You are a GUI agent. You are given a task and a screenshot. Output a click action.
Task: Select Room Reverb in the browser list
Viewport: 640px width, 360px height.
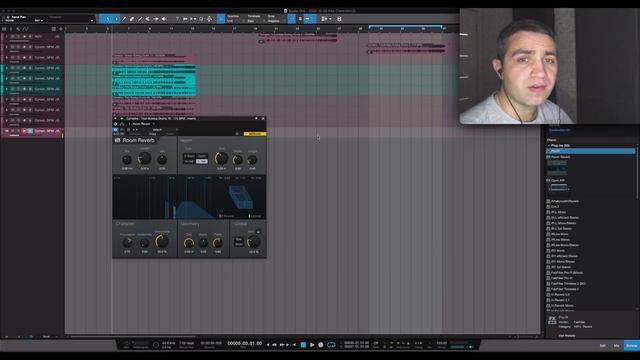click(560, 157)
